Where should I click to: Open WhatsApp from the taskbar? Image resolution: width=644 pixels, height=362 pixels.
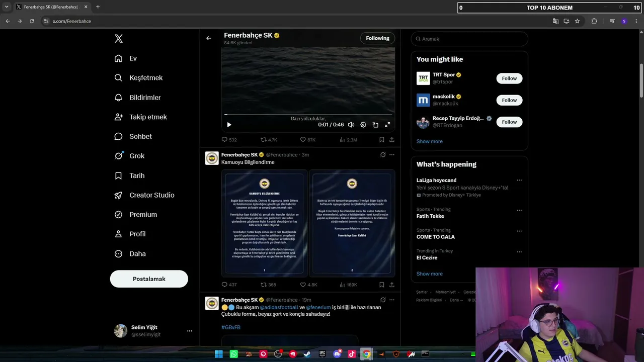click(233, 354)
